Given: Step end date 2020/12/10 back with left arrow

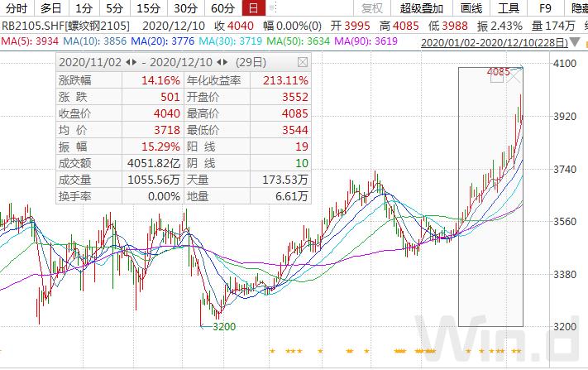Looking at the screenshot, I should pos(219,62).
